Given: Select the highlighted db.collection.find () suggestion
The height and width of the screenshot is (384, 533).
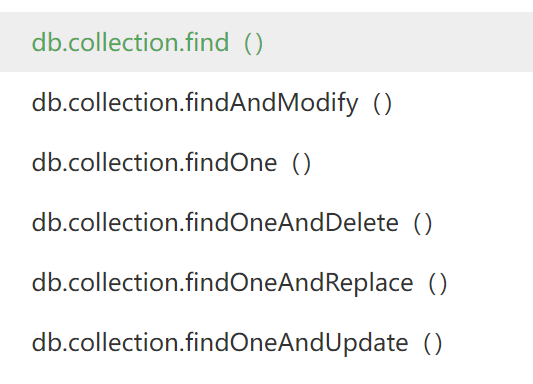Looking at the screenshot, I should click(266, 42).
